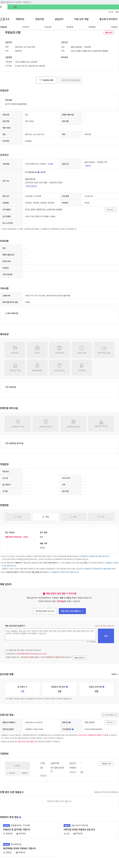Click info icon beside 취업알선기관 알선

[67, 687]
